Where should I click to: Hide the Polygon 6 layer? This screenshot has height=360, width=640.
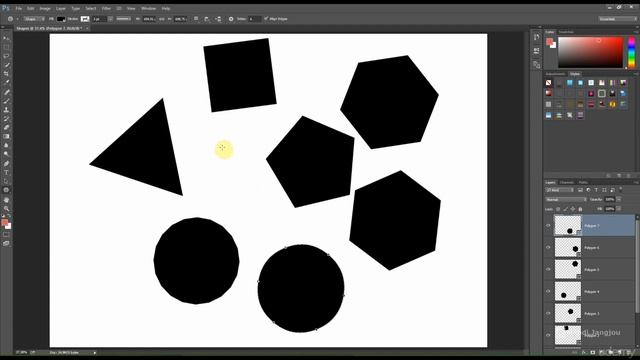click(548, 247)
